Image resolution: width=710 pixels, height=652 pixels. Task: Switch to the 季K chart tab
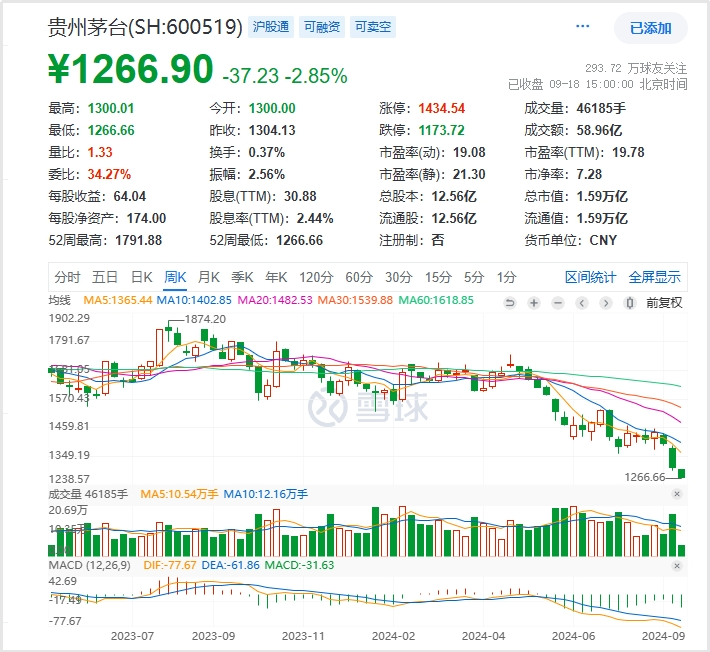242,277
